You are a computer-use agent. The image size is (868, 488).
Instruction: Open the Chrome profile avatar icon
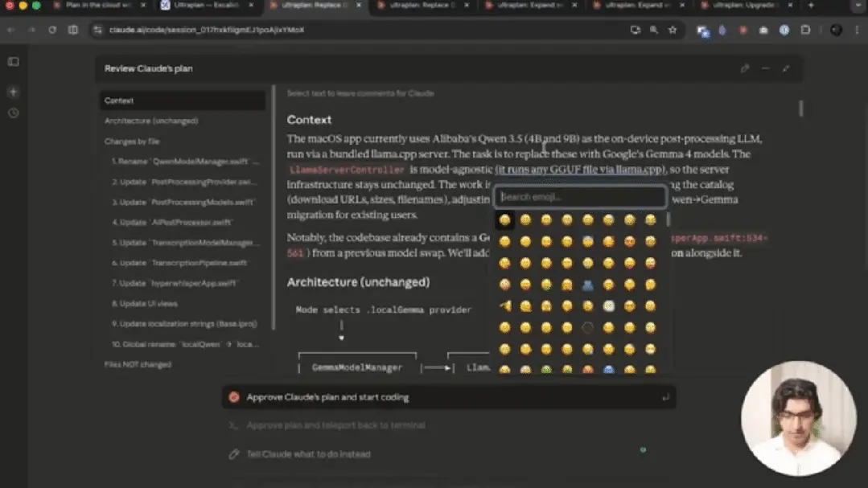837,29
